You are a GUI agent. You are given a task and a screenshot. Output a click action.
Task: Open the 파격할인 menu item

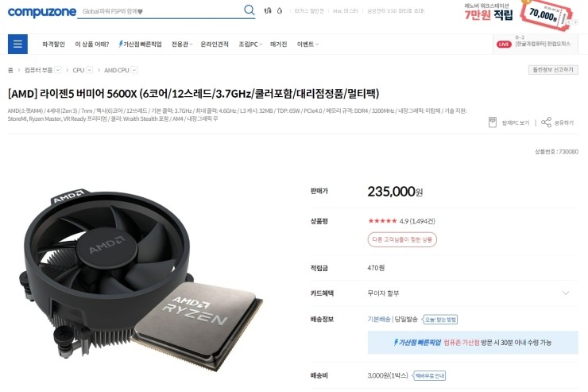(53, 45)
